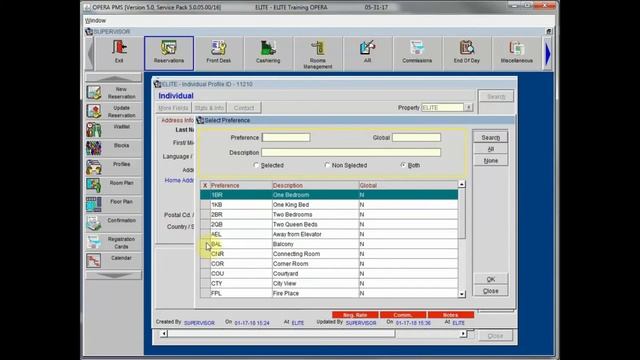This screenshot has width=640, height=360.
Task: Open Calendar in the sidebar
Action: click(113, 261)
